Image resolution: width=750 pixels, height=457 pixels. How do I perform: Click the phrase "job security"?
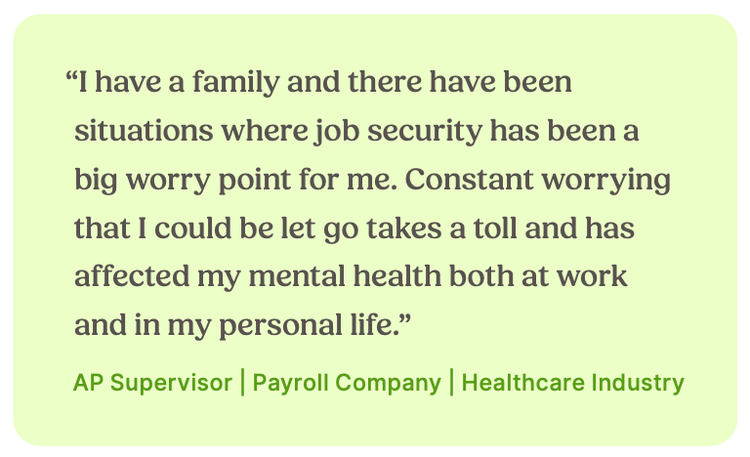coord(398,132)
